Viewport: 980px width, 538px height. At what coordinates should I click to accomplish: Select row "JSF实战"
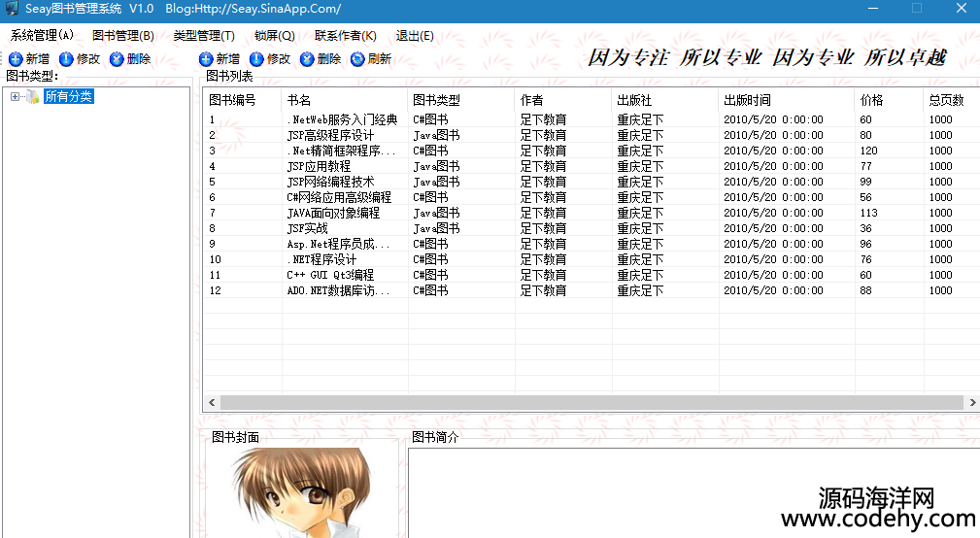point(591,228)
